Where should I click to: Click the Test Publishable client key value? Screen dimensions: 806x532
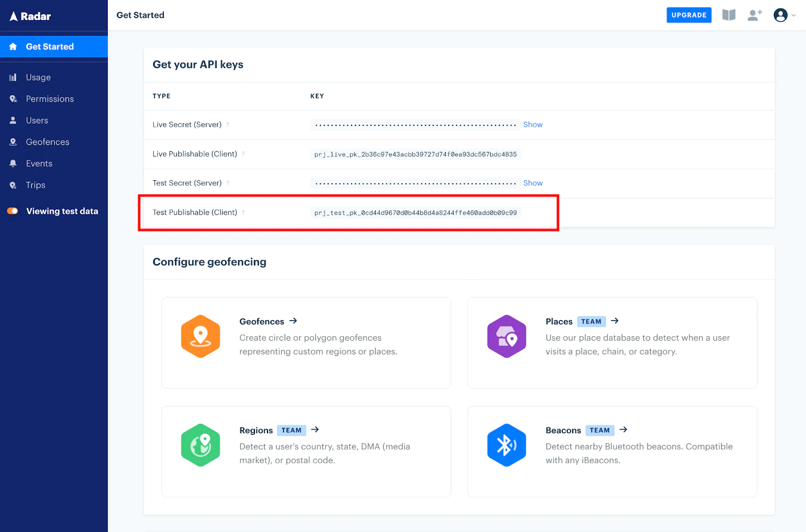coord(415,213)
